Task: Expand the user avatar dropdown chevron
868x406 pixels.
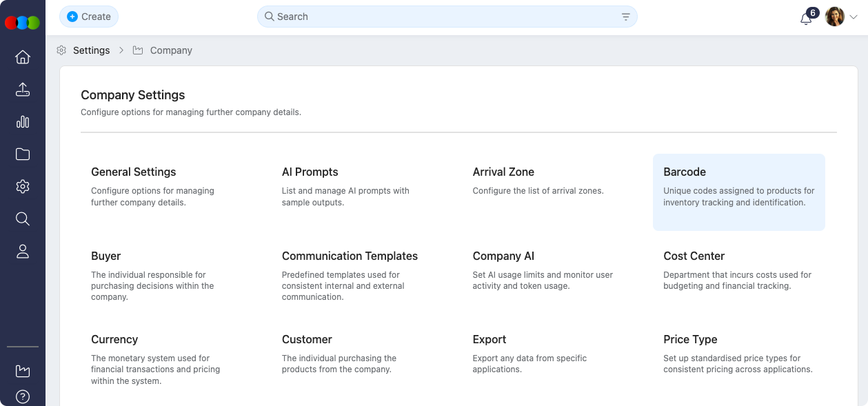Action: point(854,17)
